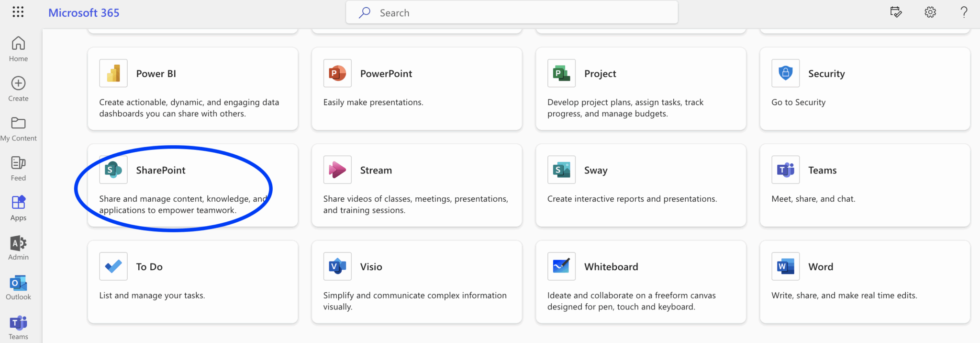The image size is (980, 343).
Task: Open the Security card title
Action: tap(826, 74)
